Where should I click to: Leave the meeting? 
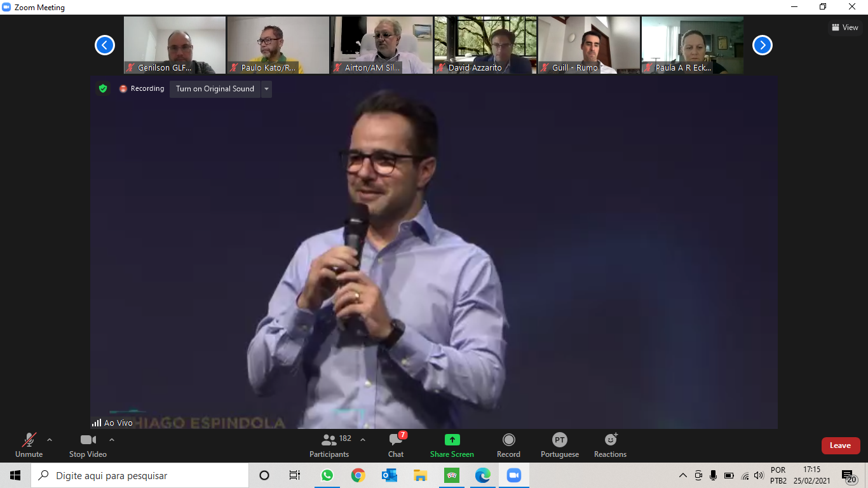pos(840,445)
